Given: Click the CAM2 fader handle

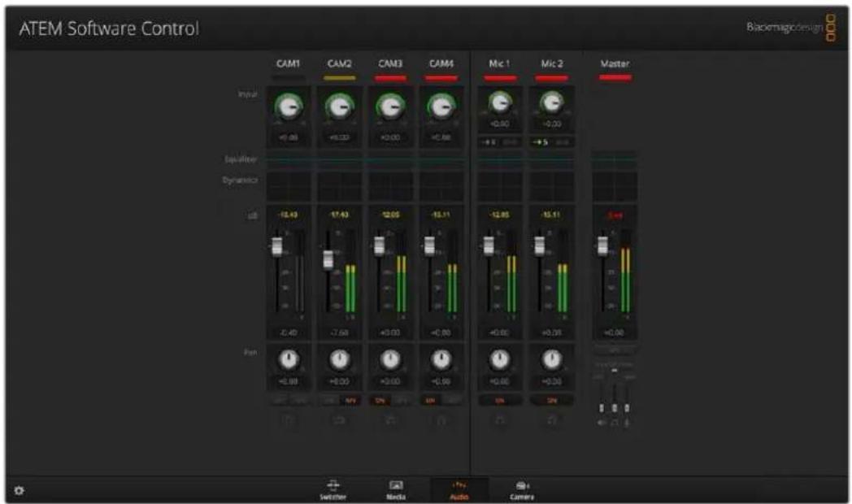Looking at the screenshot, I should pyautogui.click(x=328, y=259).
